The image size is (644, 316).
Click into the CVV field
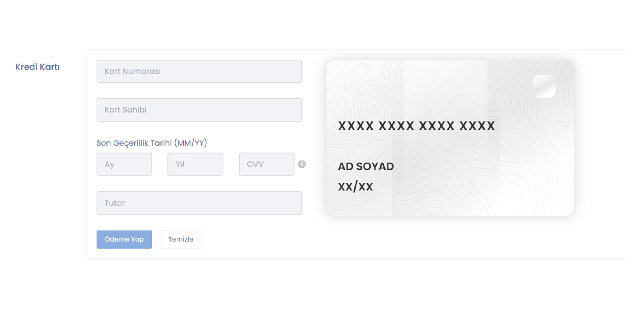click(x=266, y=164)
